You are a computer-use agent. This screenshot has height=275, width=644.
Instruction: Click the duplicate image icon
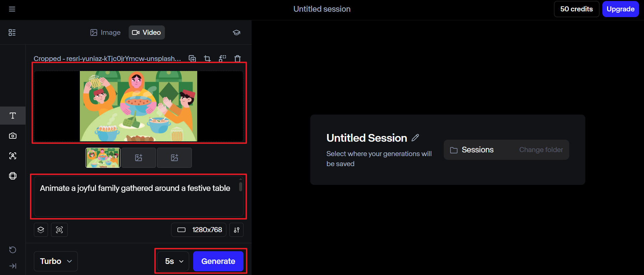pyautogui.click(x=192, y=59)
